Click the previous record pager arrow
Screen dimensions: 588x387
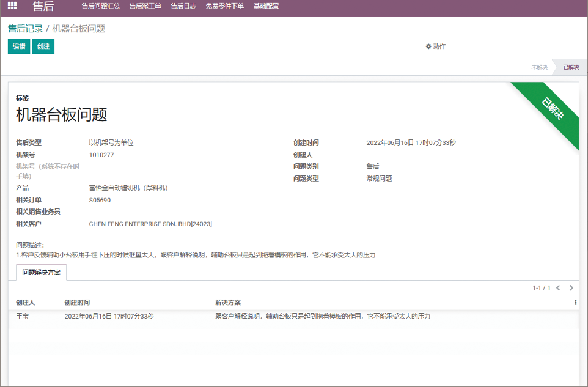click(x=558, y=287)
